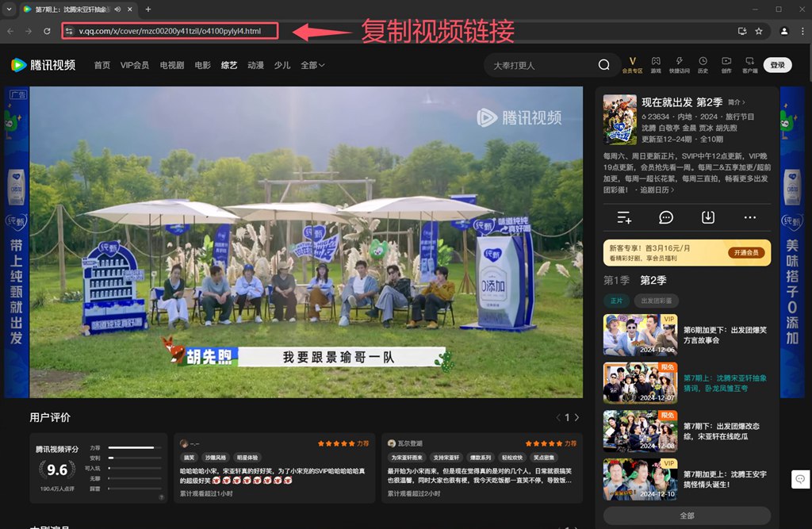Click the download icon under 现在就出发
This screenshot has height=529, width=812.
[708, 217]
